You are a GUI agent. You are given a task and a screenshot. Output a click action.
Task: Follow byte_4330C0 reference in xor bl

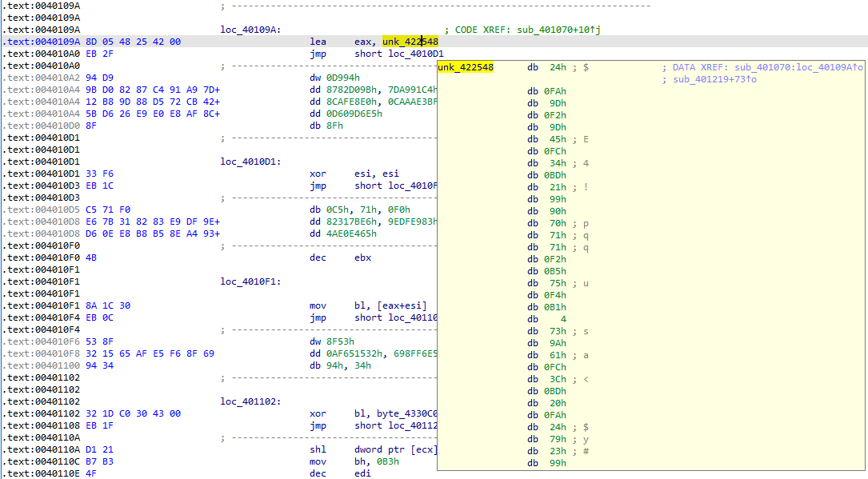tap(407, 413)
